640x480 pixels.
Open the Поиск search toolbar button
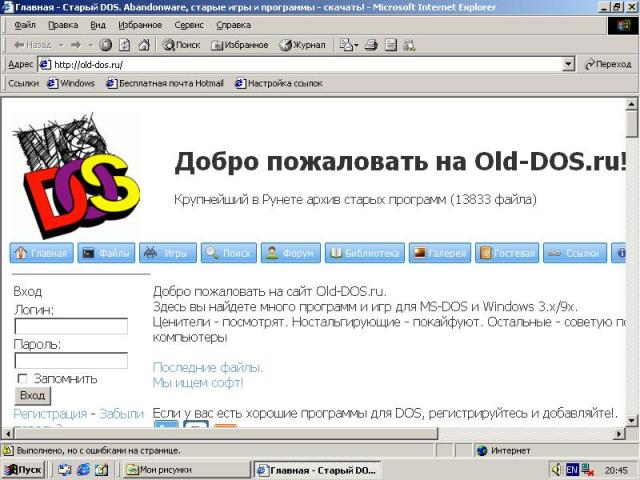coord(182,44)
